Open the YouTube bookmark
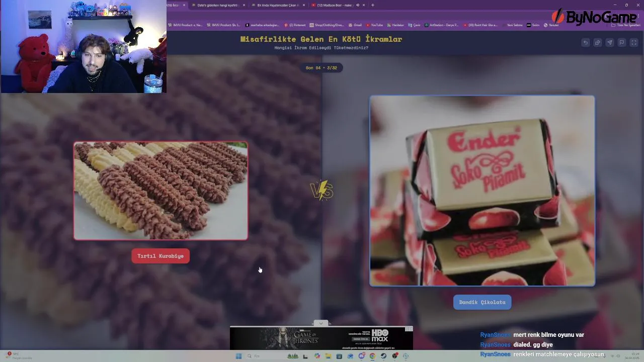644x362 pixels. point(375,25)
